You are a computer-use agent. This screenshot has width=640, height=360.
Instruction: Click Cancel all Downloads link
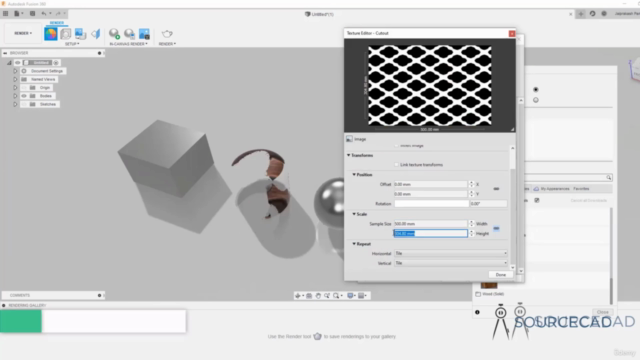pos(589,201)
